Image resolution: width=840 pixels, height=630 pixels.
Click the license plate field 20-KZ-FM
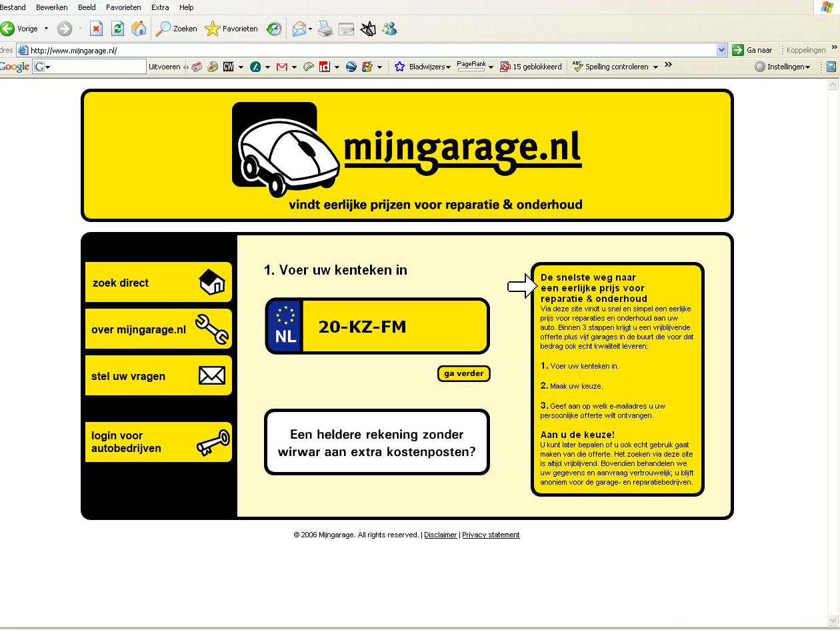tap(377, 326)
